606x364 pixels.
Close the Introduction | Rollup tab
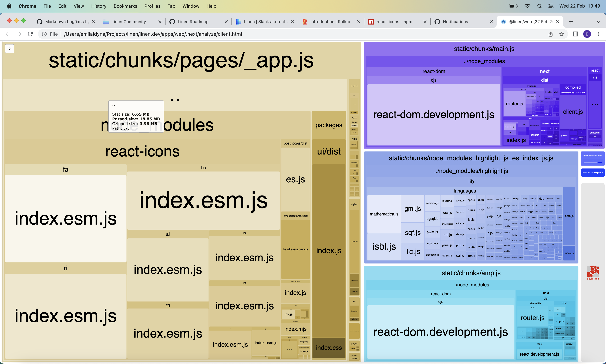359,22
